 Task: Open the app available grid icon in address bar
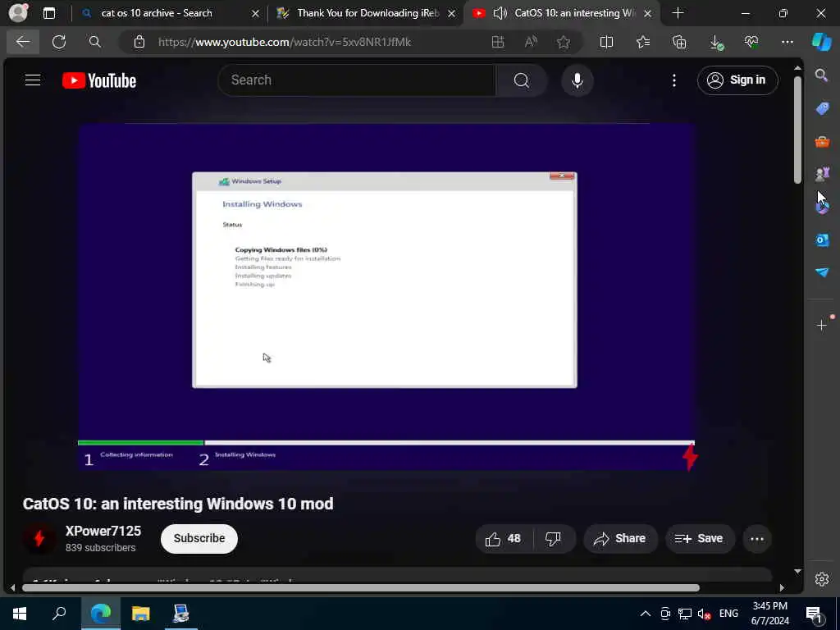click(498, 42)
